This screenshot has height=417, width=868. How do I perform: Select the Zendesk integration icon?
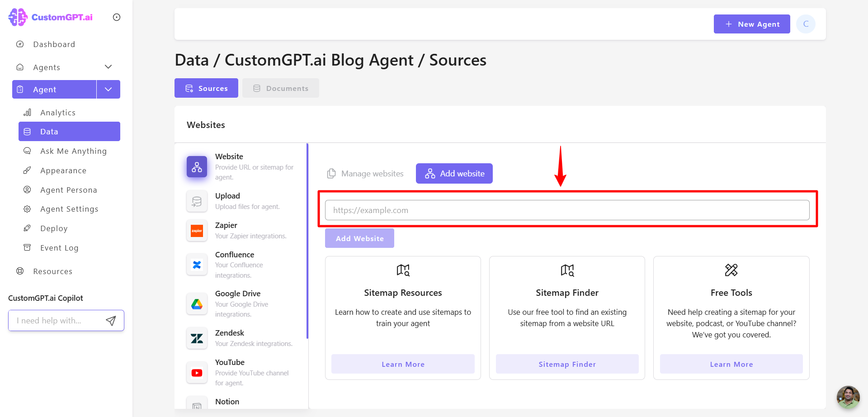click(x=197, y=338)
